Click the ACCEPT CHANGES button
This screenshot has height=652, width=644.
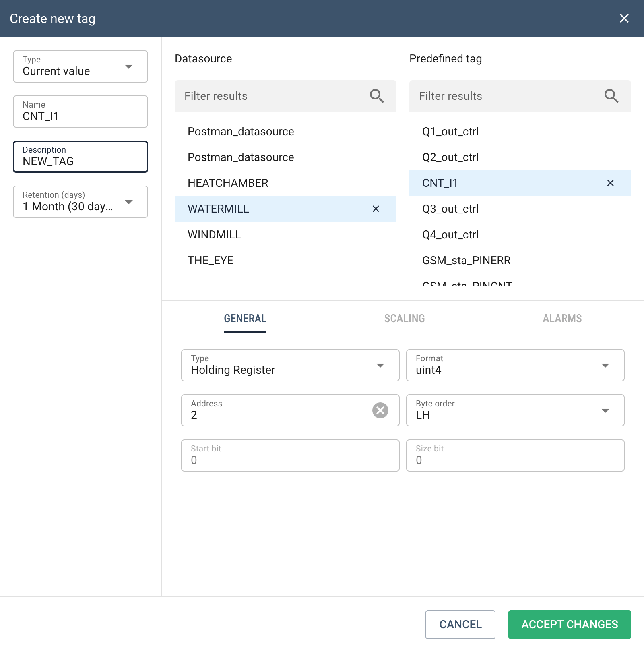[570, 625]
